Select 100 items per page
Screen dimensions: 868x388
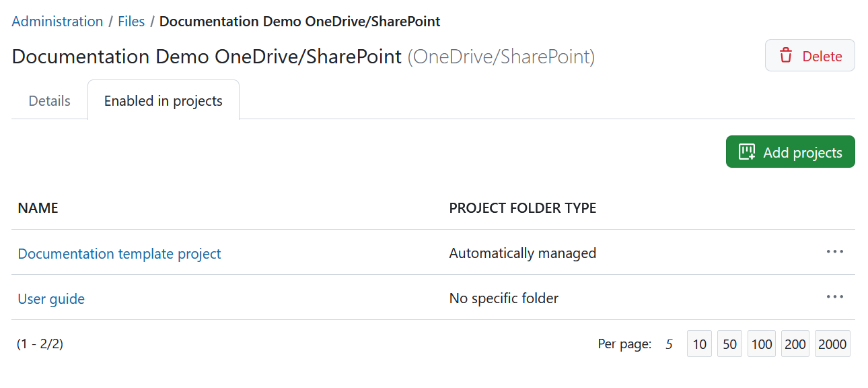click(x=761, y=344)
